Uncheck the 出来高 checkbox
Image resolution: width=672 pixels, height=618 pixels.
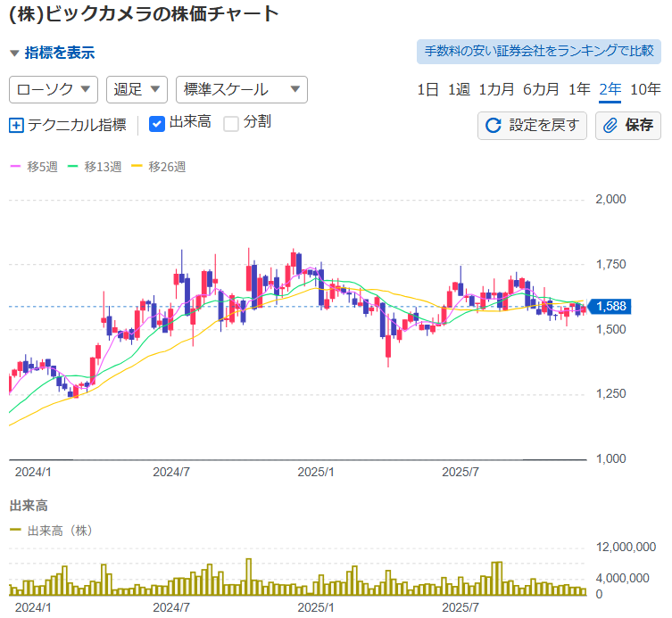click(157, 124)
